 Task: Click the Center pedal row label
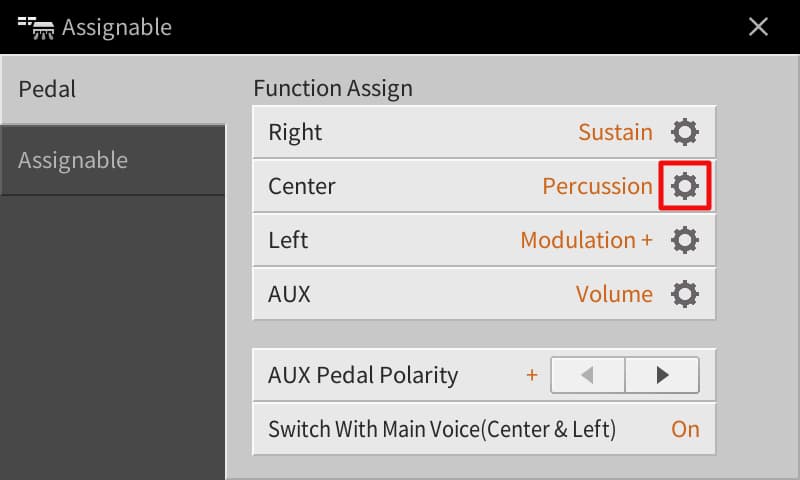pos(302,186)
